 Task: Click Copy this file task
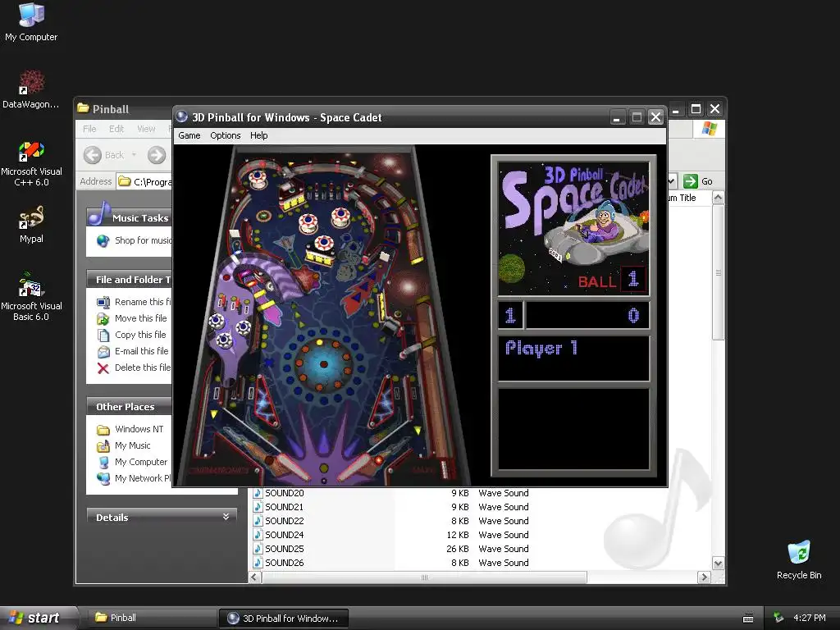click(140, 335)
